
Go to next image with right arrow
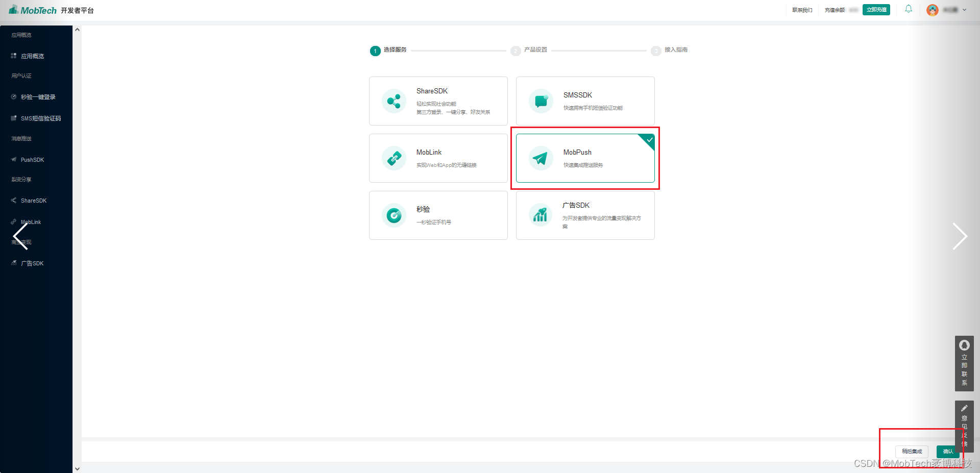960,236
